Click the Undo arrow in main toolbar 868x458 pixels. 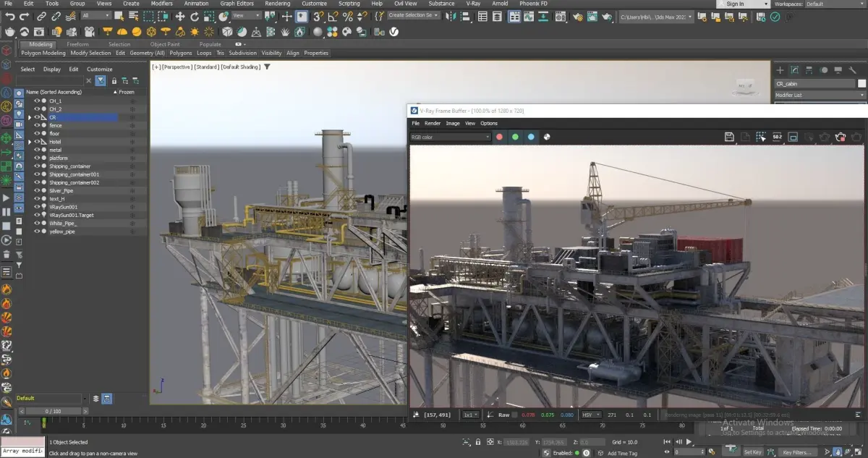click(9, 16)
